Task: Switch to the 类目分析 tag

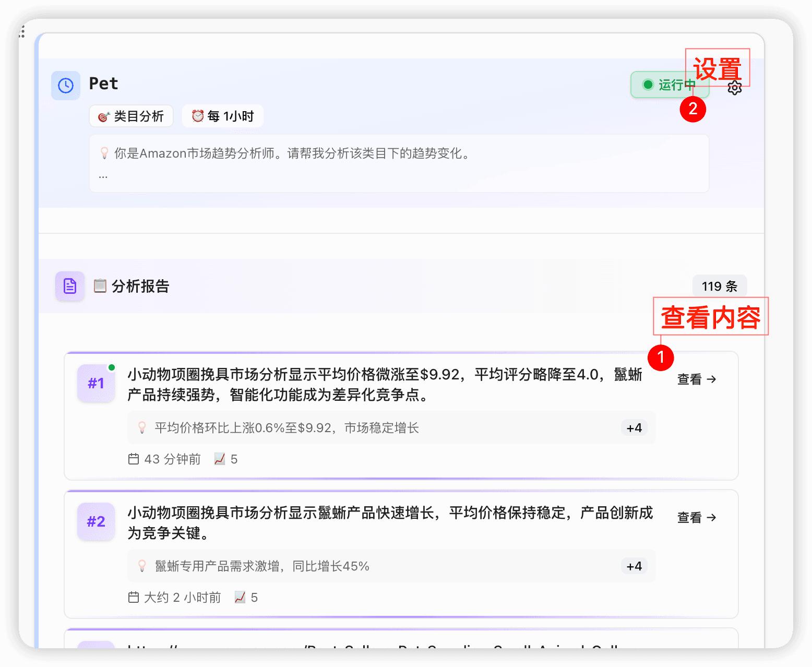Action: tap(131, 116)
